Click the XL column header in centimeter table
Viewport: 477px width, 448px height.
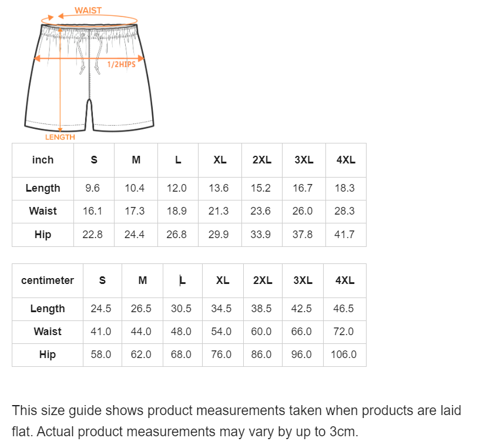click(x=222, y=280)
